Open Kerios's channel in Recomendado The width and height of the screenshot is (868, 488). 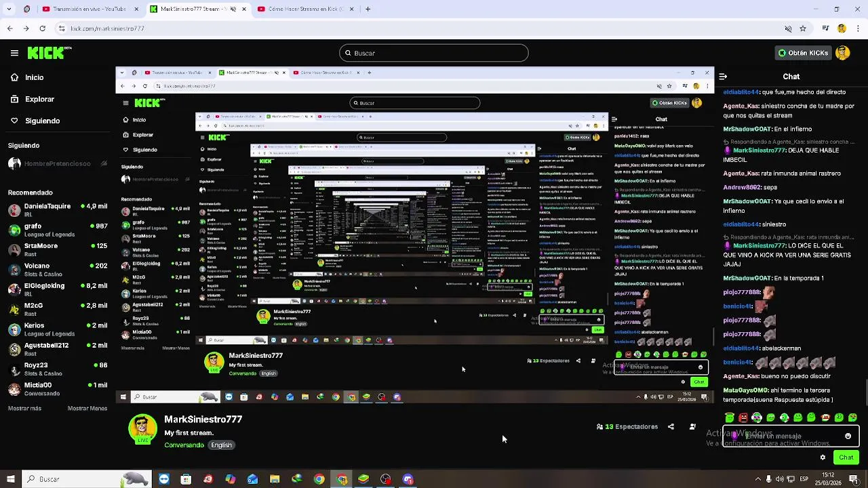(x=58, y=329)
